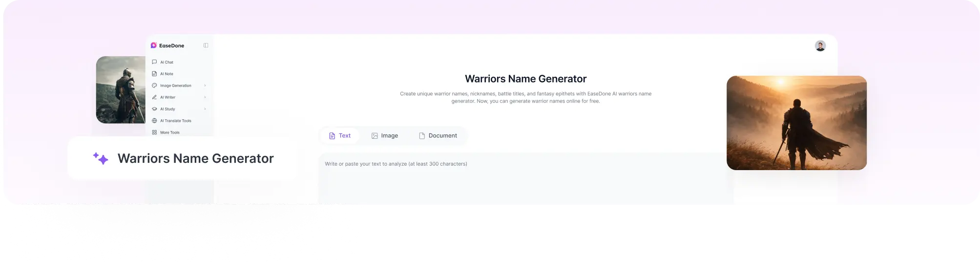Switch to the Document input tab
The width and height of the screenshot is (980, 263).
point(438,136)
